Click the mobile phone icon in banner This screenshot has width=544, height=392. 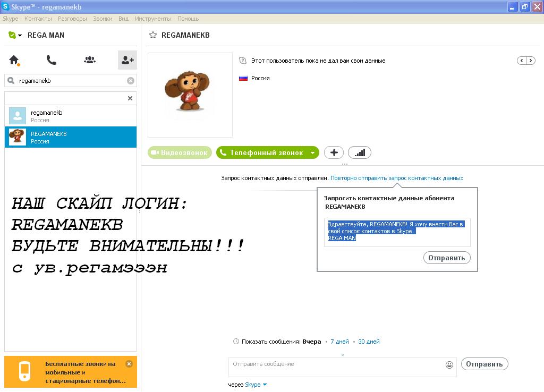point(24,371)
